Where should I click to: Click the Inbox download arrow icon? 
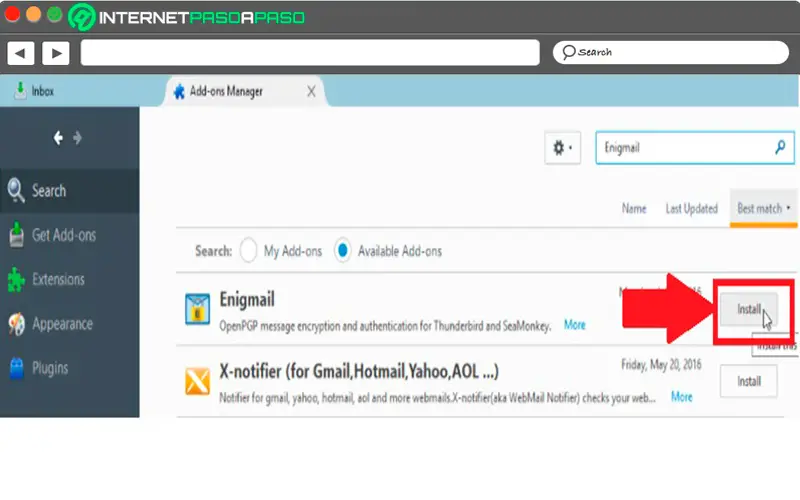click(20, 91)
